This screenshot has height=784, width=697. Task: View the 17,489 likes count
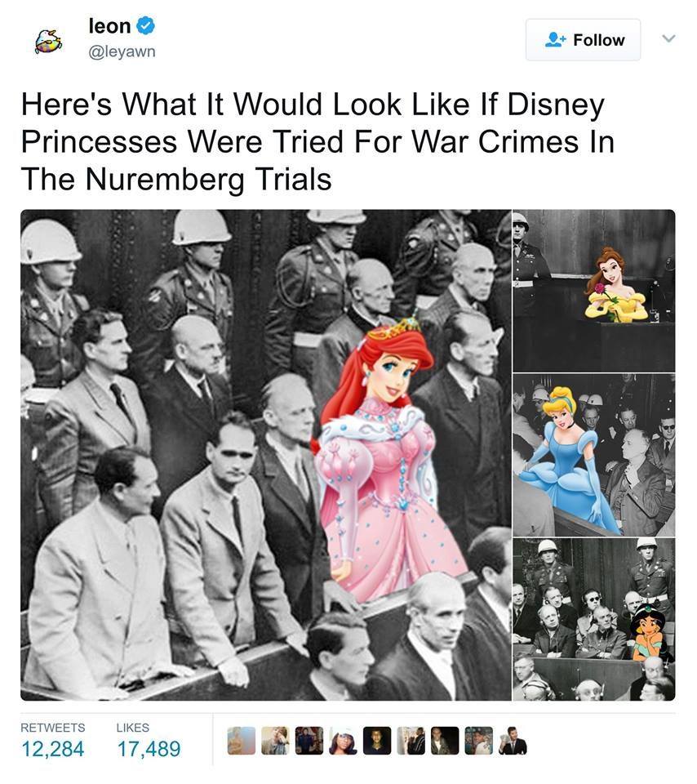pos(149,749)
